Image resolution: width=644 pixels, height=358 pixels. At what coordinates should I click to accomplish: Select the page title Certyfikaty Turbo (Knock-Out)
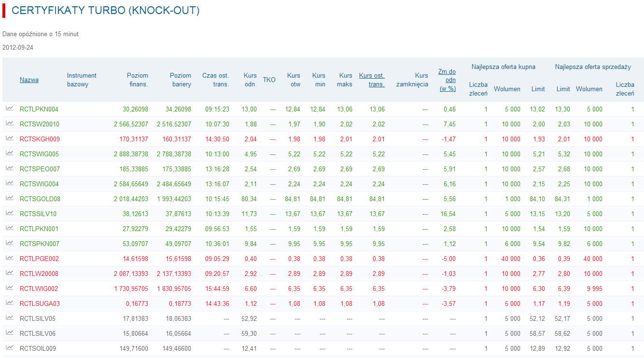point(105,11)
